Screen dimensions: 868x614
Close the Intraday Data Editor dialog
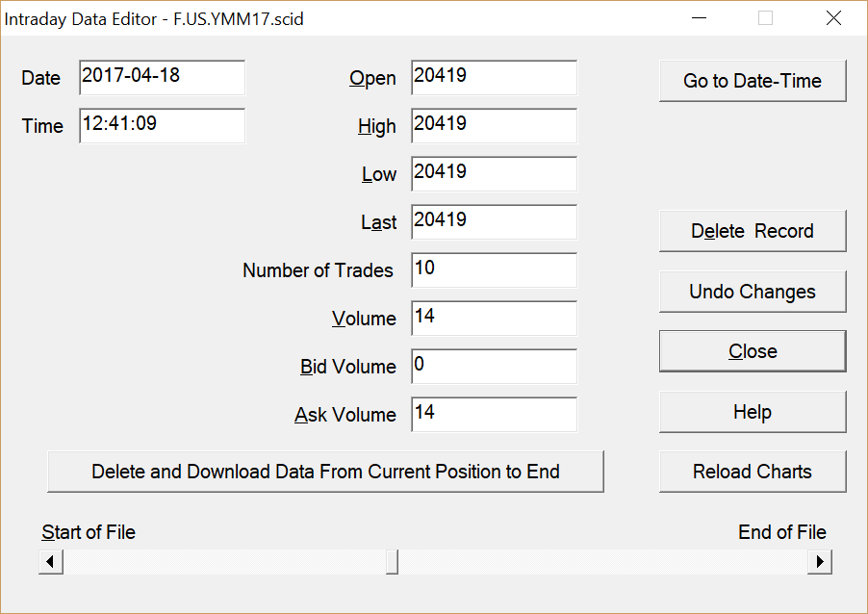(753, 351)
